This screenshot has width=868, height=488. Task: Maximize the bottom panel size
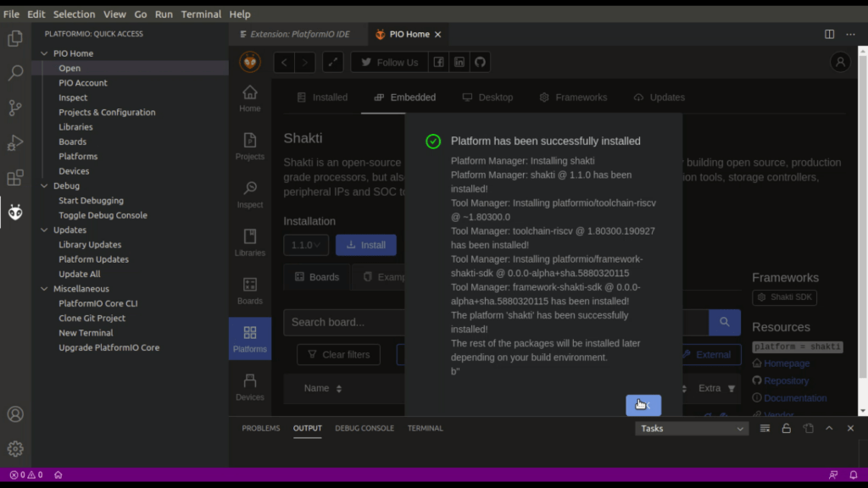click(829, 428)
